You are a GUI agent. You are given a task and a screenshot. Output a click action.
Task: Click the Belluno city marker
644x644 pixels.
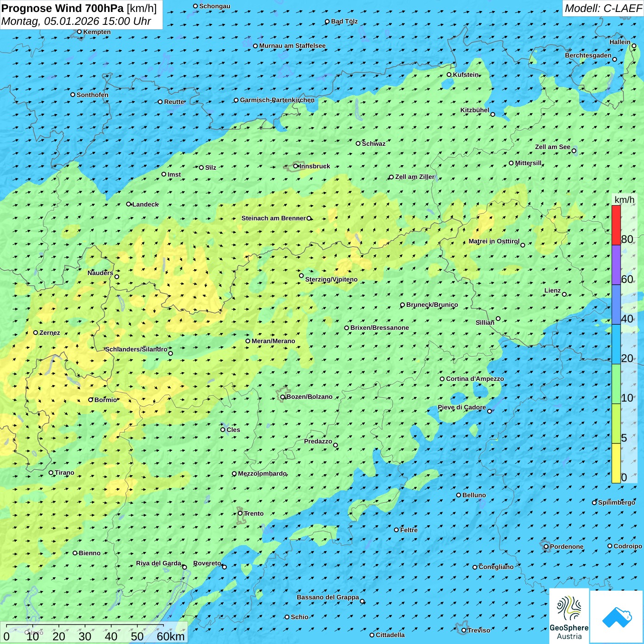459,495
